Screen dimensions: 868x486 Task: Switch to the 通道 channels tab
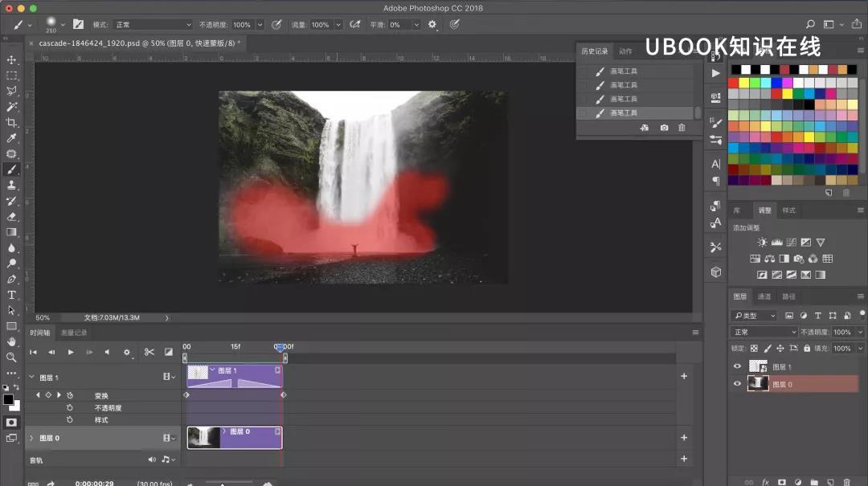click(764, 296)
